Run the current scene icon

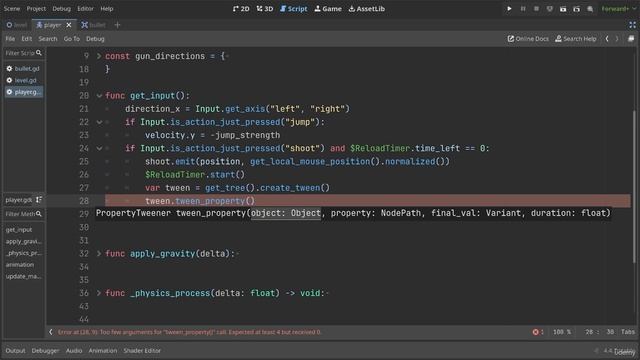(x=563, y=9)
